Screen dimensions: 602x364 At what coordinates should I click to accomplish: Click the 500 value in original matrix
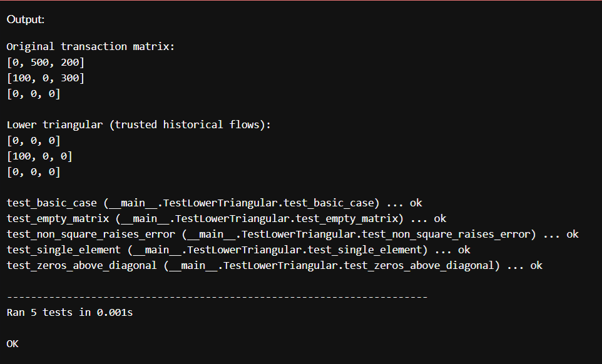pos(39,63)
